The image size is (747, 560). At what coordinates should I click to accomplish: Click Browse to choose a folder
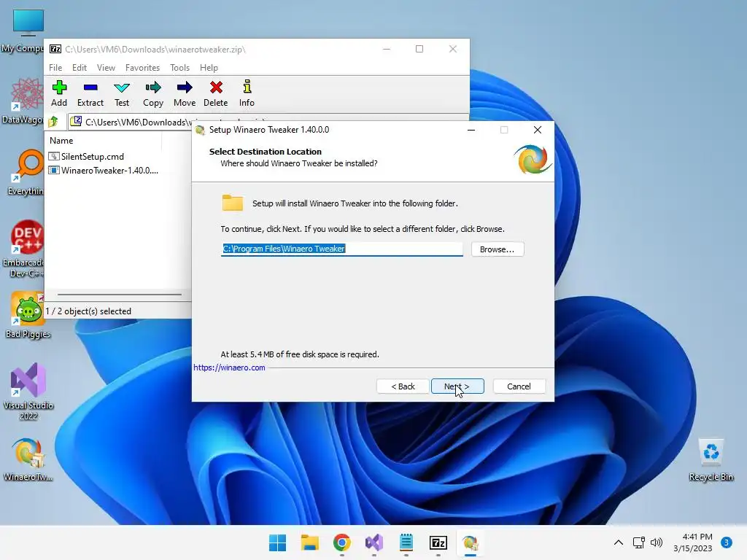click(498, 249)
